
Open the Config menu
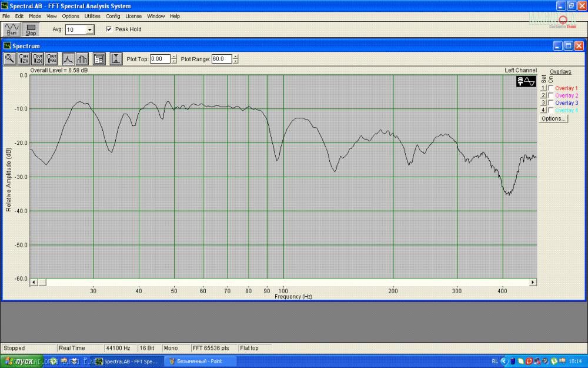[113, 16]
